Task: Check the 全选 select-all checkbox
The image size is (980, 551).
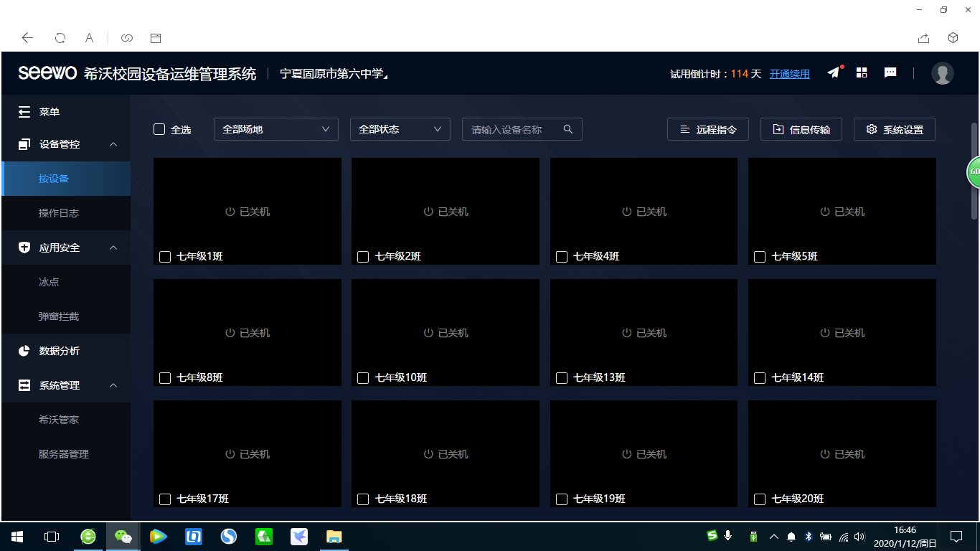Action: pos(159,129)
